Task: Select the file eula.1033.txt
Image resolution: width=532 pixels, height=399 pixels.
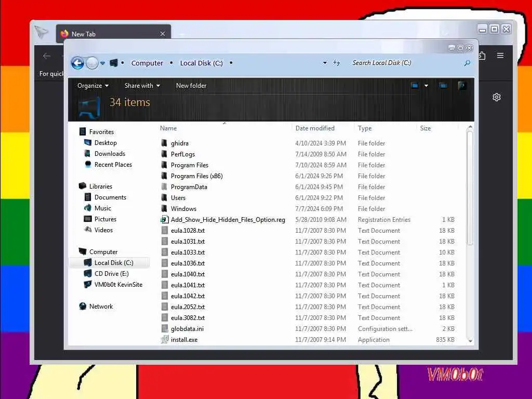Action: coord(188,252)
